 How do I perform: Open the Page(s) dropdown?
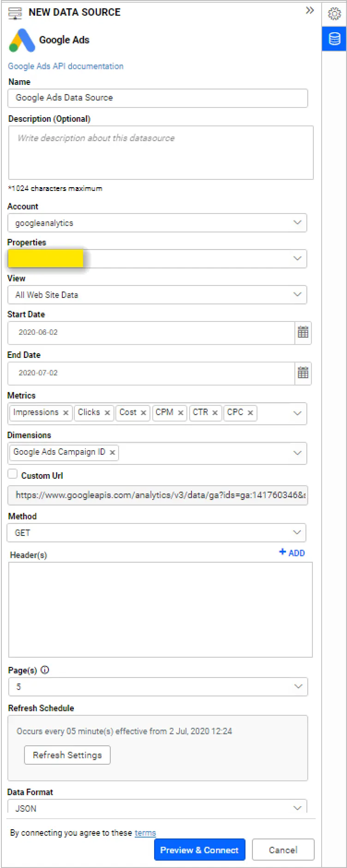tap(298, 687)
